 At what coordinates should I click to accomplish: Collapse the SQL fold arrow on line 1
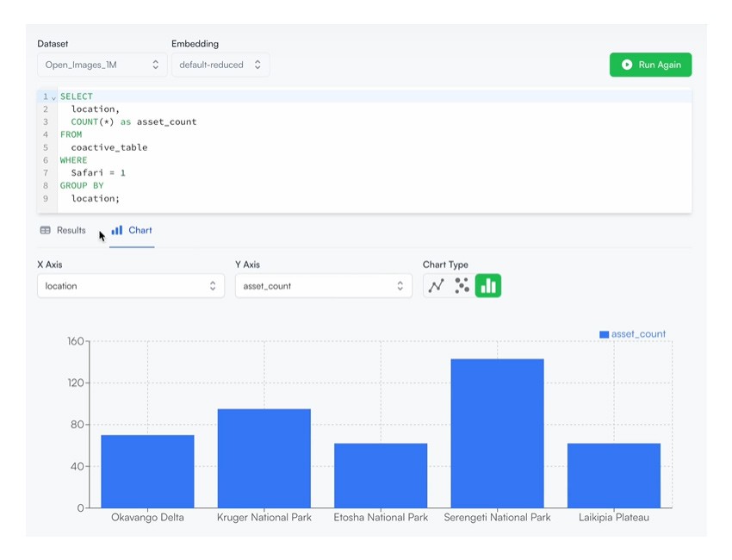(53, 97)
